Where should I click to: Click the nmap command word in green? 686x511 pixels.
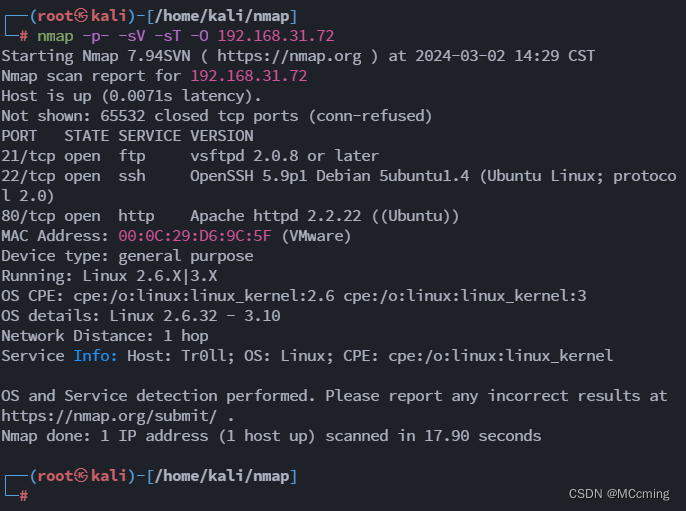click(x=55, y=36)
